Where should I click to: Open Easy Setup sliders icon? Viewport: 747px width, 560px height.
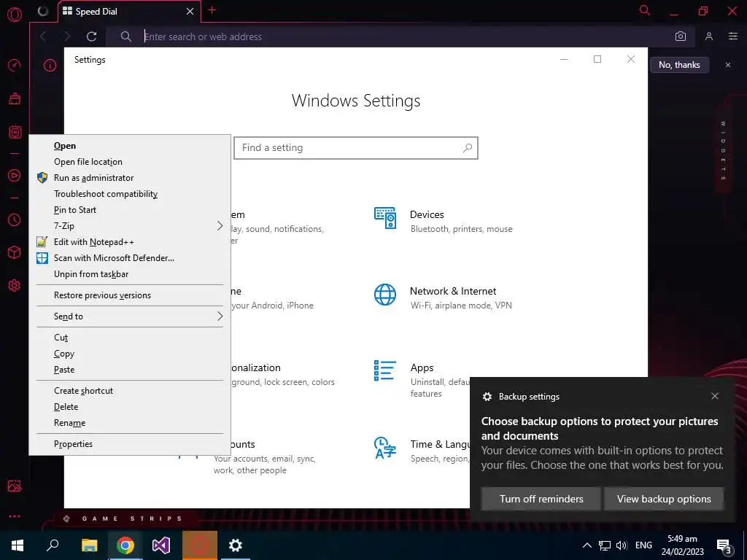coord(733,36)
